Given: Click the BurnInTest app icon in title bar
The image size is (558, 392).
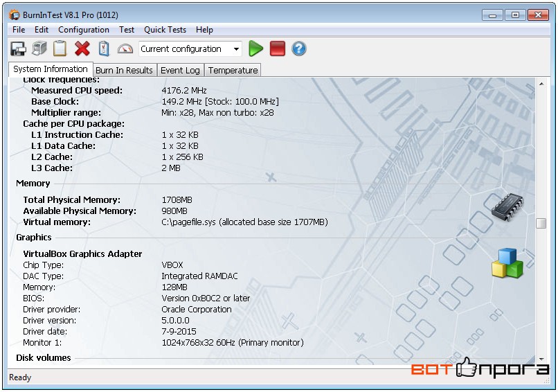Looking at the screenshot, I should [x=15, y=15].
